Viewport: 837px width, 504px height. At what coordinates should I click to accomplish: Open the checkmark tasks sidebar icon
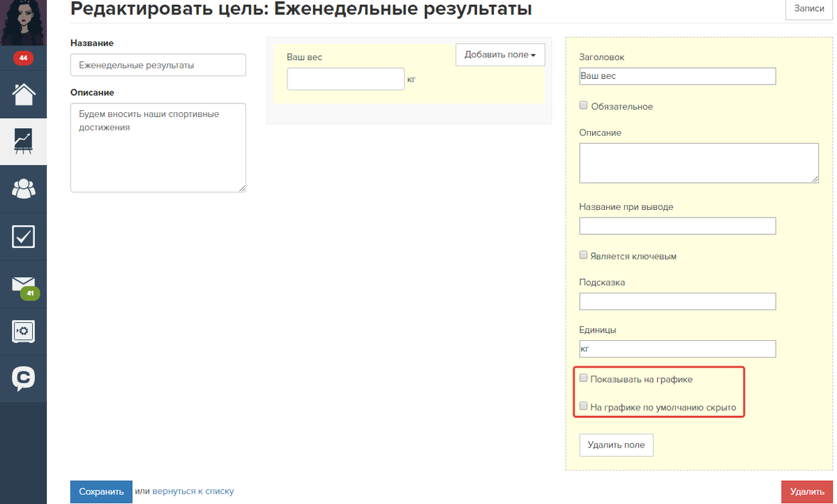point(23,237)
